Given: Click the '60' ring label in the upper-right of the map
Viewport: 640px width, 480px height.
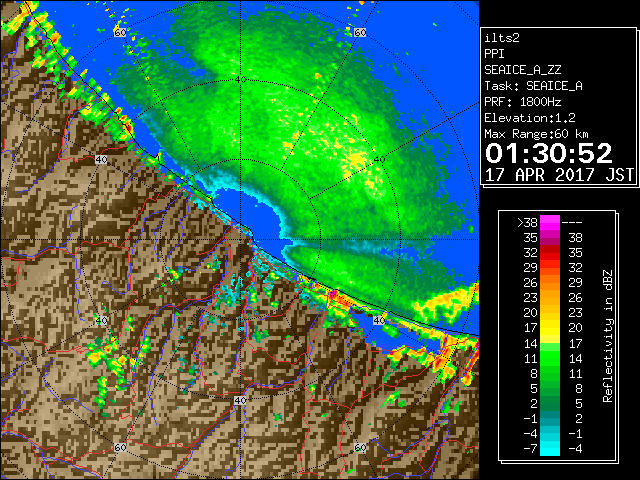Looking at the screenshot, I should coord(360,32).
